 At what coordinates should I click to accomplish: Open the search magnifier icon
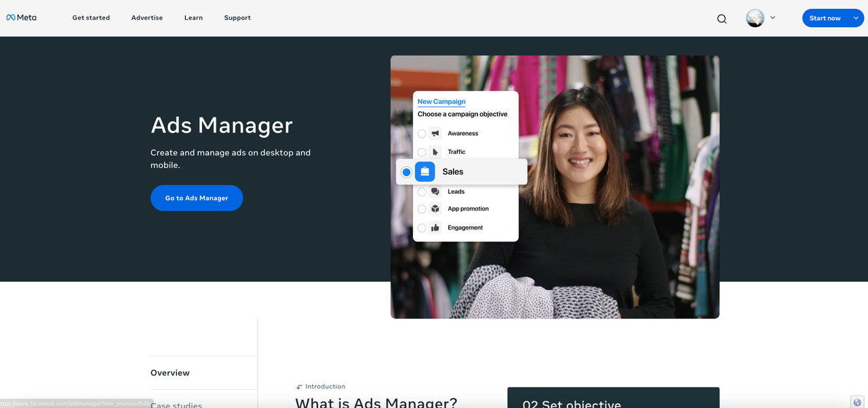[x=722, y=19]
